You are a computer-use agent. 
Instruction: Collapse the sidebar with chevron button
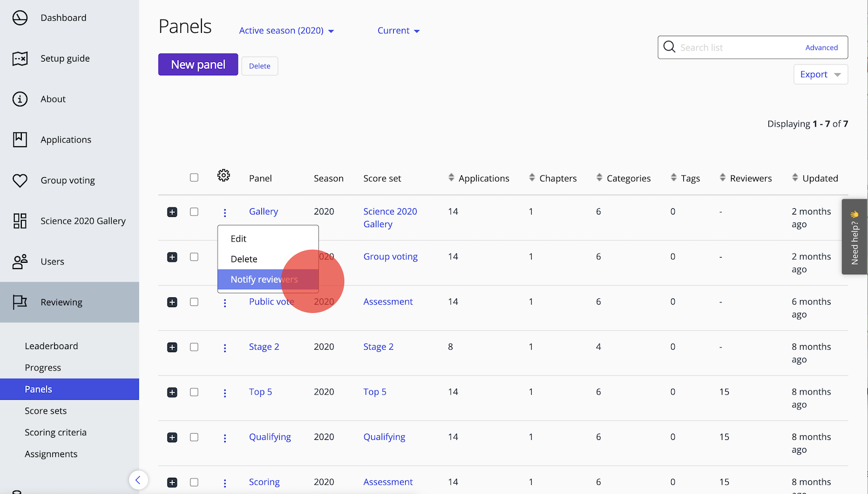click(138, 480)
